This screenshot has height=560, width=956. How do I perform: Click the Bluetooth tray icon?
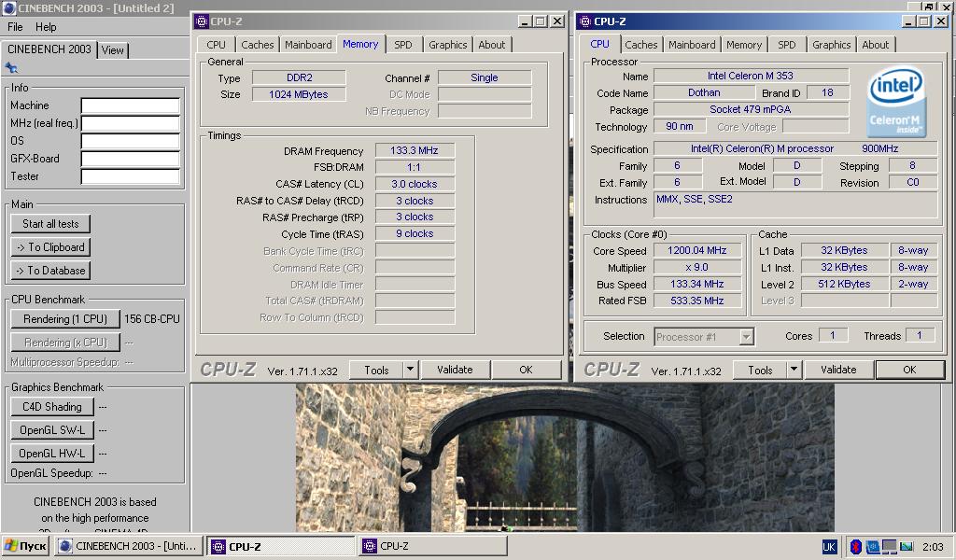(x=855, y=547)
